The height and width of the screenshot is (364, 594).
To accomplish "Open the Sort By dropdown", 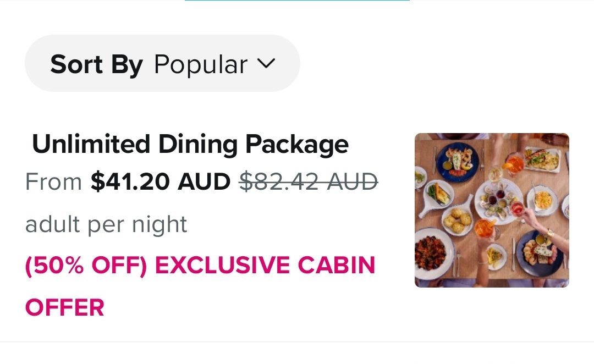I will point(162,64).
